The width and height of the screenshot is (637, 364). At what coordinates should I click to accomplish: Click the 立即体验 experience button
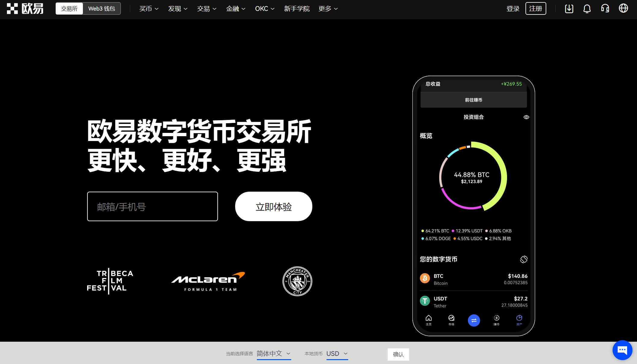click(274, 206)
